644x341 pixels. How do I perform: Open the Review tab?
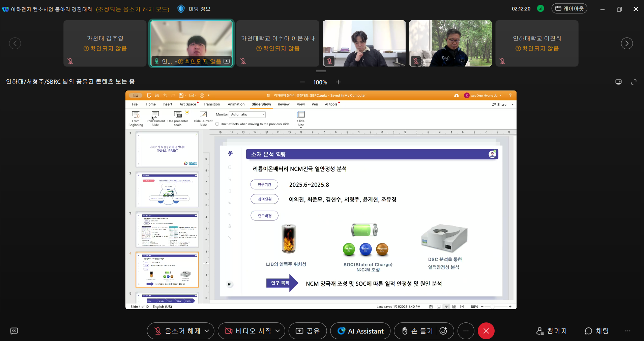click(x=284, y=104)
